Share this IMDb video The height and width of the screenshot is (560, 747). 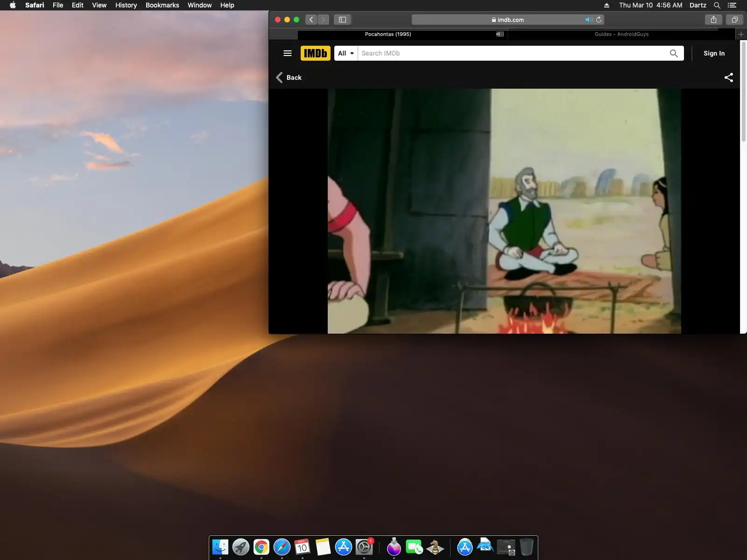(728, 77)
